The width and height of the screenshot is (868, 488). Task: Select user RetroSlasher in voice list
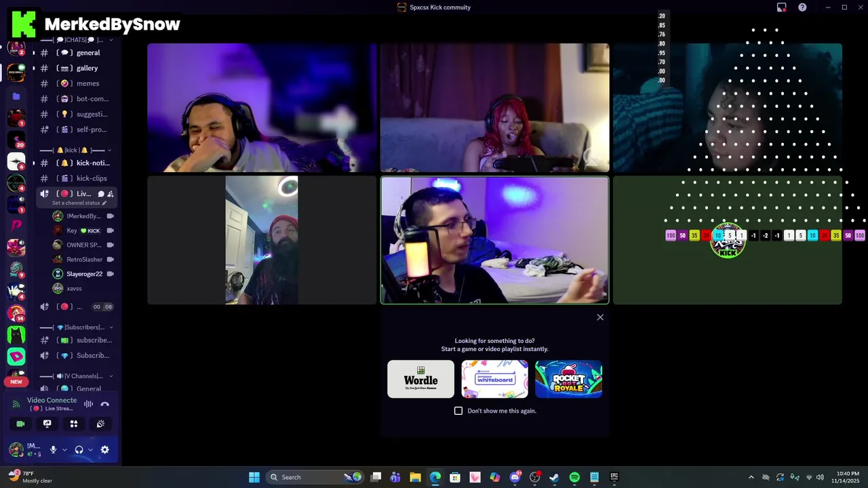point(83,260)
